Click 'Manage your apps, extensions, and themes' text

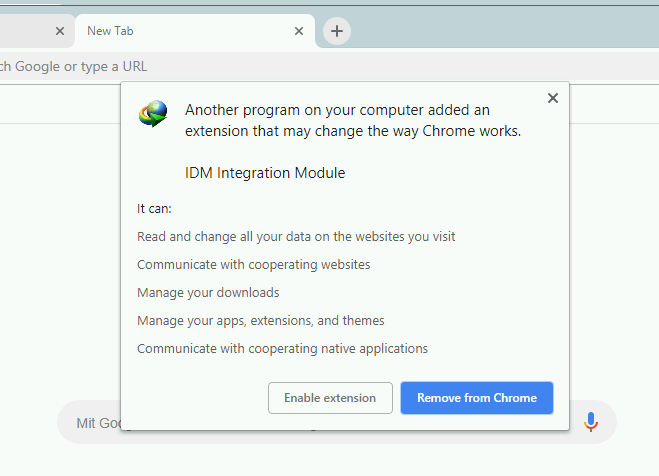tap(261, 321)
